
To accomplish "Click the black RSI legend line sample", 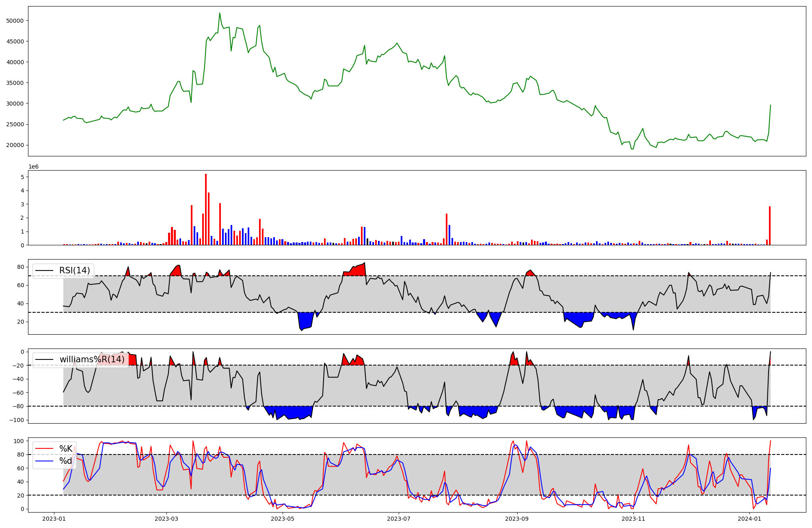I will coord(44,271).
